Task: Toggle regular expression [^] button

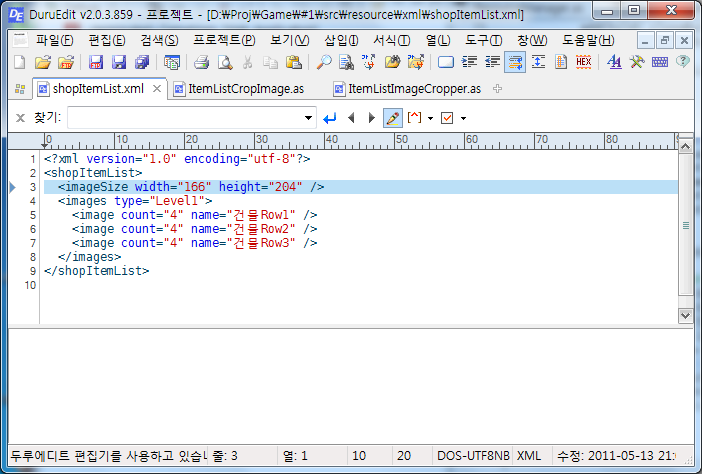Action: pyautogui.click(x=415, y=118)
